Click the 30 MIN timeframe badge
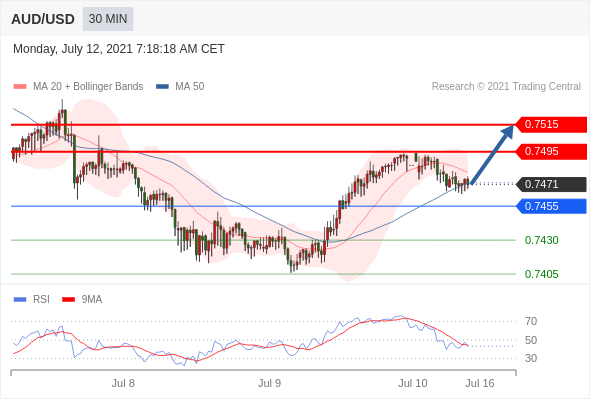590x400 pixels. (x=108, y=19)
